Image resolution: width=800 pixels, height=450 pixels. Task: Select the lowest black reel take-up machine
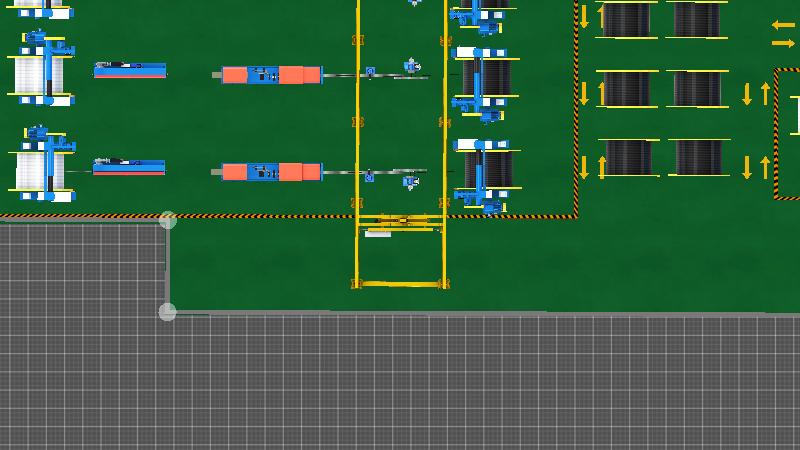tap(485, 172)
